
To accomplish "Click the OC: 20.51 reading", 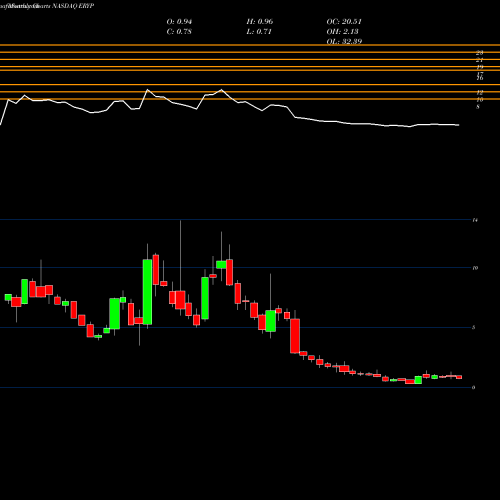I will [344, 22].
